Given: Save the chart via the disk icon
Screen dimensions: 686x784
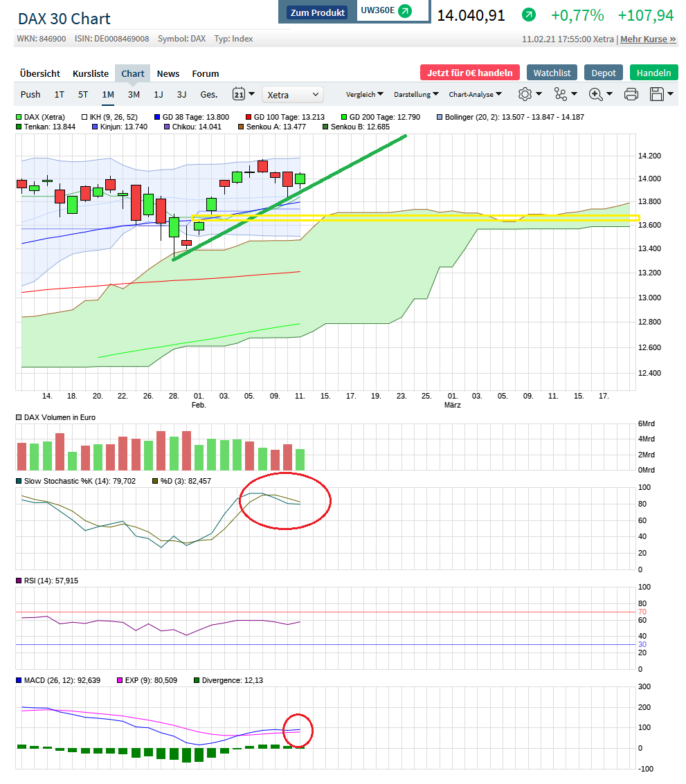Looking at the screenshot, I should click(658, 94).
